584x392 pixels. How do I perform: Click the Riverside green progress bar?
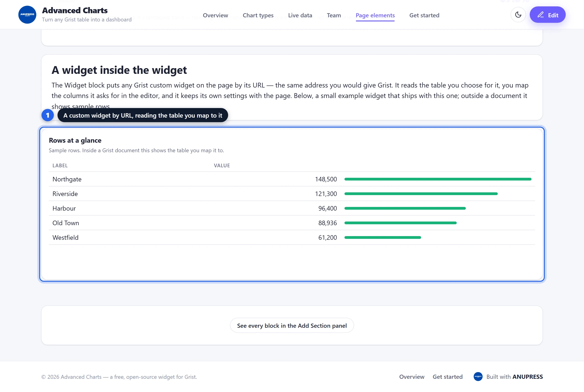coord(421,194)
